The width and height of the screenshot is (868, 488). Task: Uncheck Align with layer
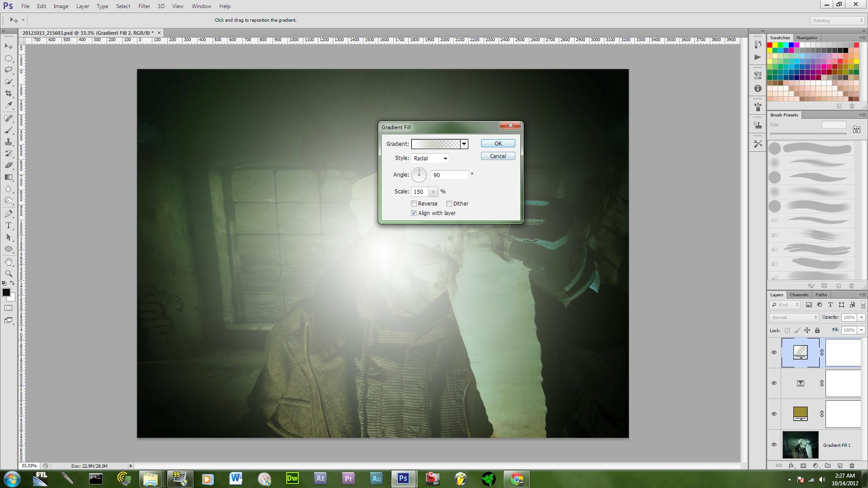(414, 213)
